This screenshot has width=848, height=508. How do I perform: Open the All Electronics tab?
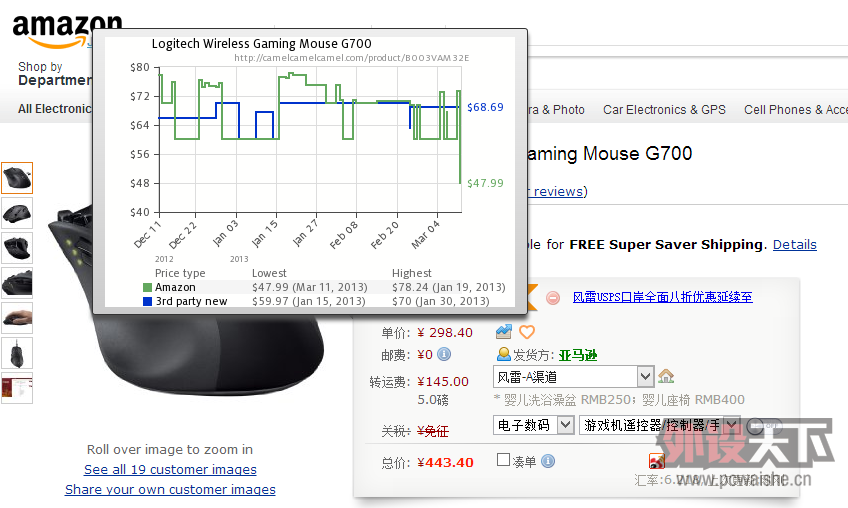coord(55,109)
